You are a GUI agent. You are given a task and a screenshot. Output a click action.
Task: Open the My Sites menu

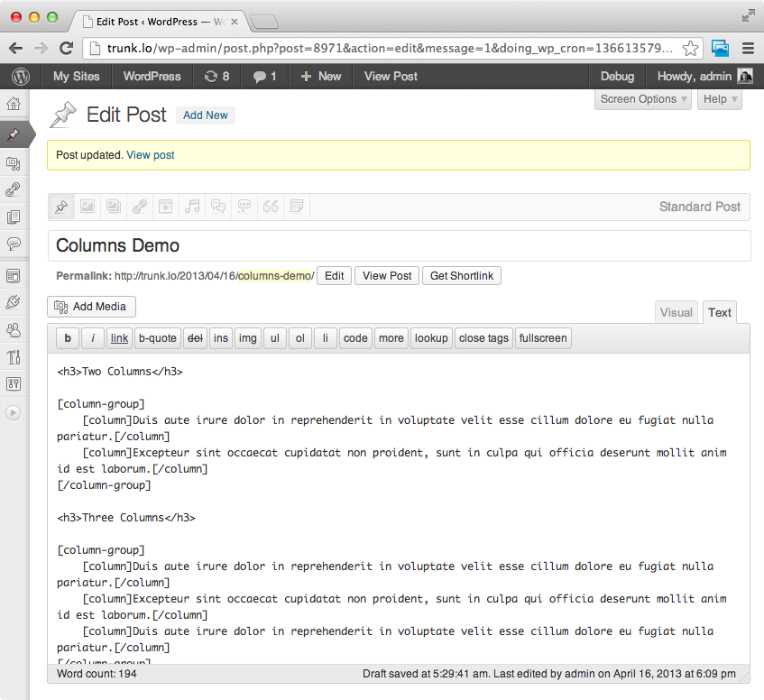[x=77, y=77]
